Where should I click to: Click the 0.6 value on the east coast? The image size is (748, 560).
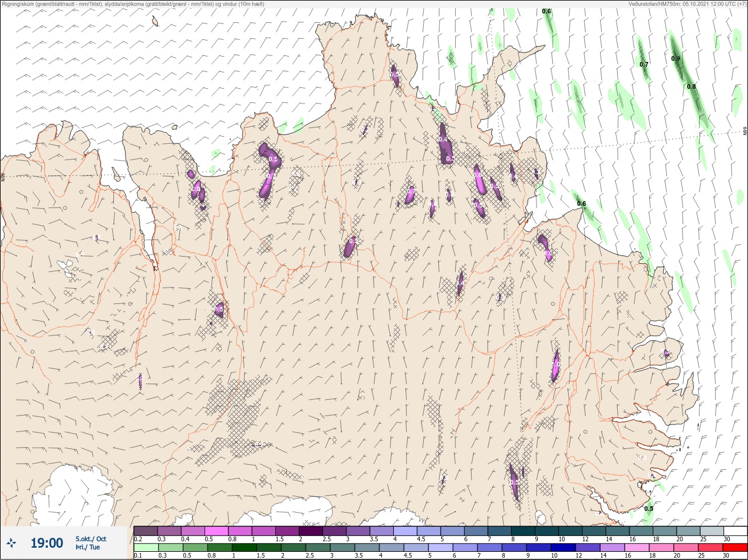tap(581, 203)
